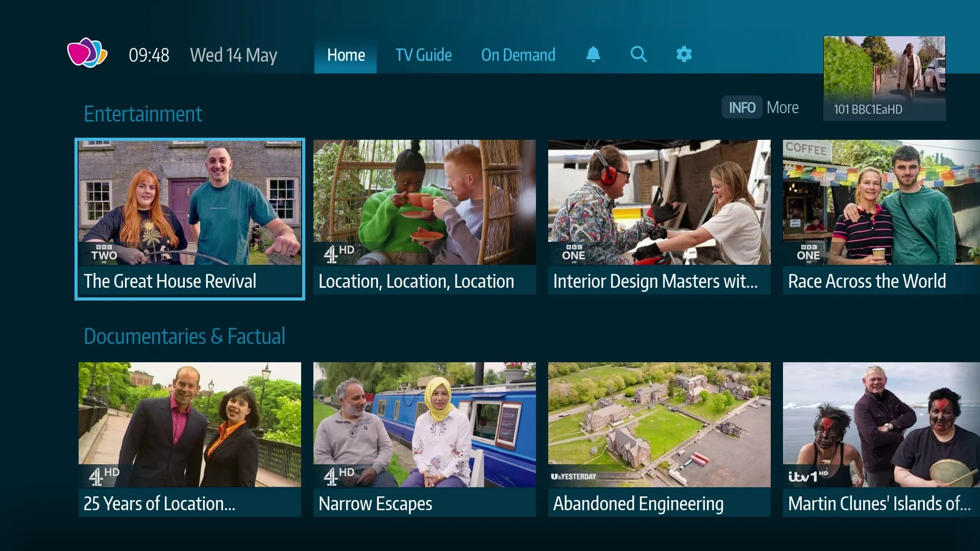This screenshot has width=980, height=551.
Task: Click the More label
Action: point(782,108)
